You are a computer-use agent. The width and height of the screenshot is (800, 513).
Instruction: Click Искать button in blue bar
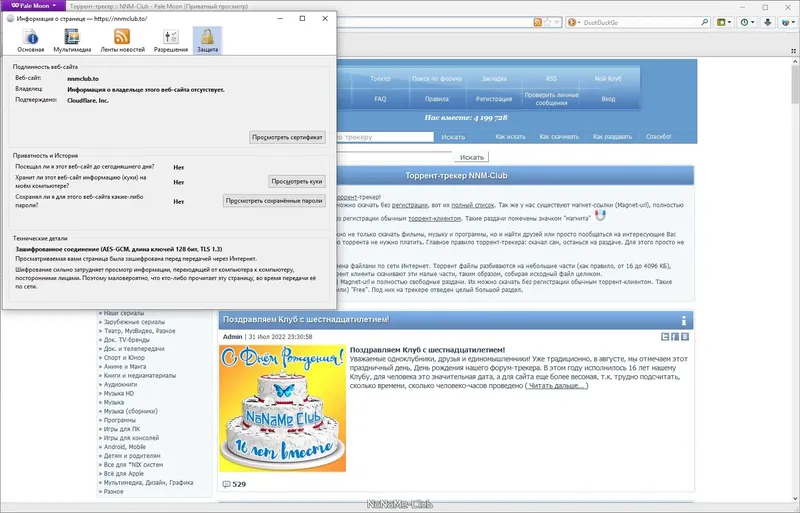click(x=453, y=137)
